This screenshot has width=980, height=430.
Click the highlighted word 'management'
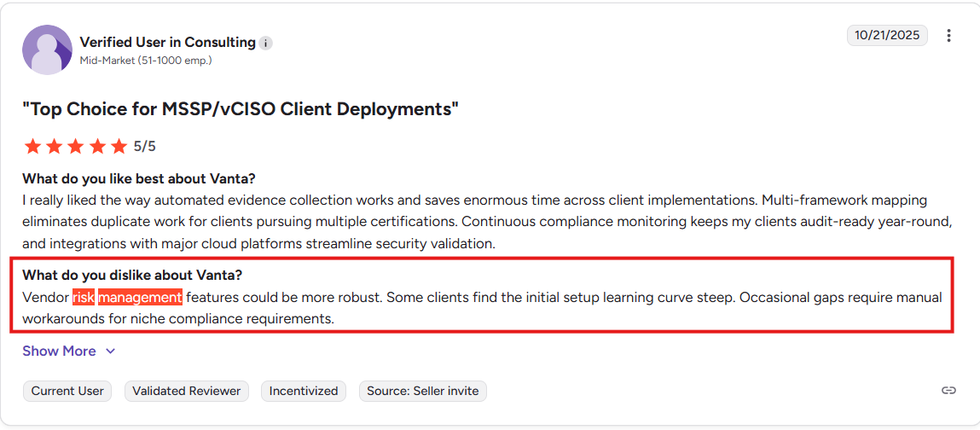[x=141, y=298]
